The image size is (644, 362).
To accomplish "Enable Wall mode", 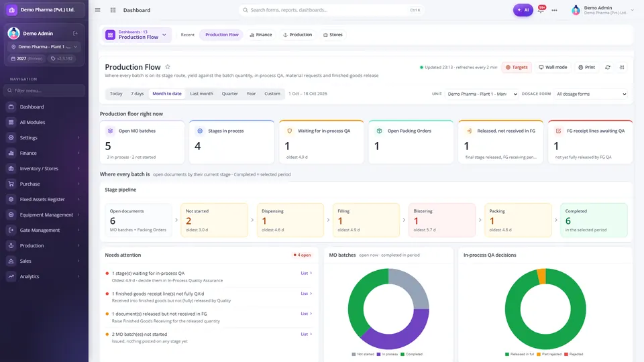I will pos(553,67).
